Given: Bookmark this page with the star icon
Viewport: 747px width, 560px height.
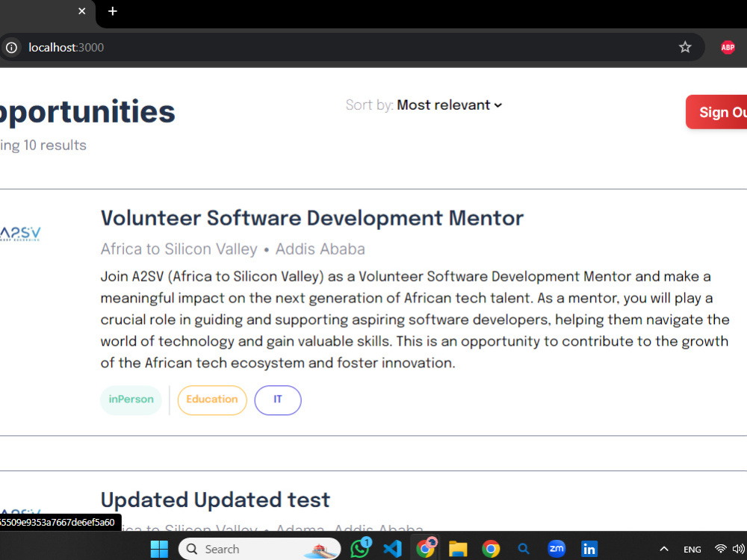Looking at the screenshot, I should pyautogui.click(x=684, y=47).
